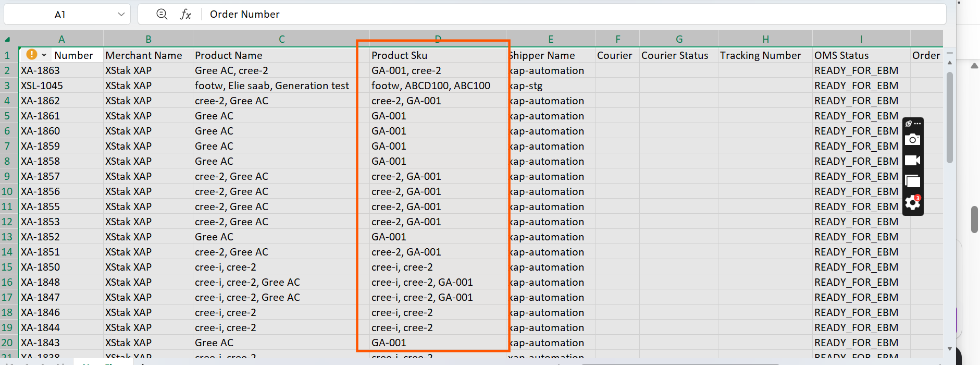Take a screenshot with the camera icon
Viewport: 980px width, 365px height.
point(912,140)
